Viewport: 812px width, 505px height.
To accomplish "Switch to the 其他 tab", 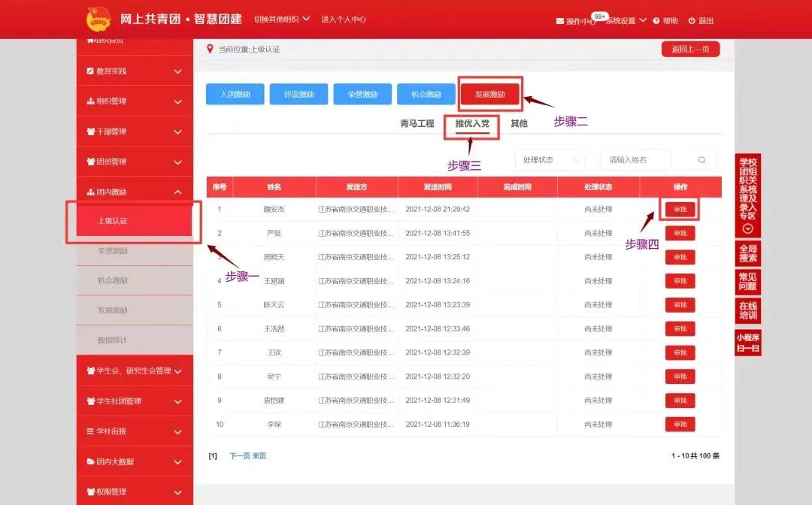I will [519, 123].
